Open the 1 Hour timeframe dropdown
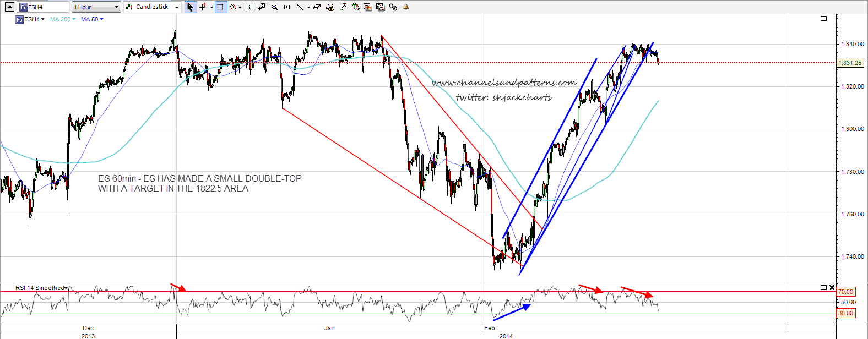Screen dimensions: 868x339 tap(96, 7)
